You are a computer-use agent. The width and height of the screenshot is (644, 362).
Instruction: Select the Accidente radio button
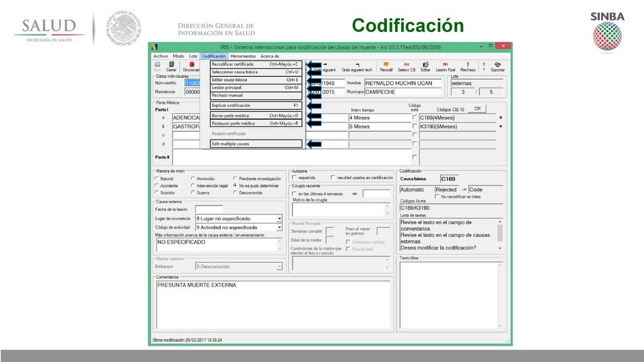click(x=157, y=185)
